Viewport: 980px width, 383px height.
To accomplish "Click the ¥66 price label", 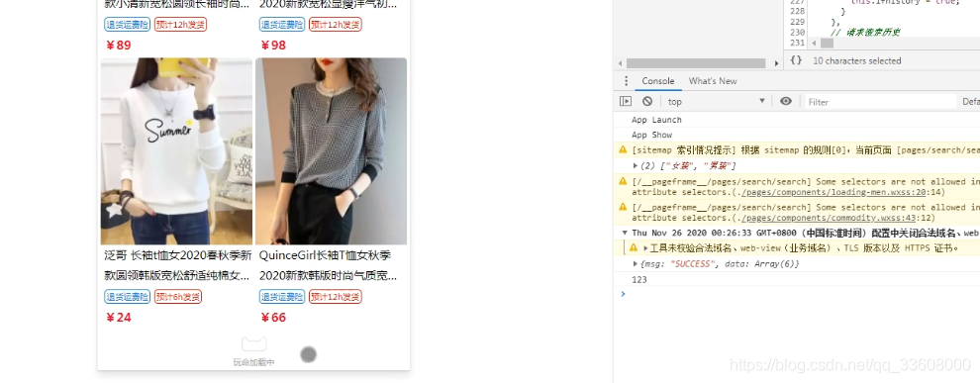I will pos(273,318).
